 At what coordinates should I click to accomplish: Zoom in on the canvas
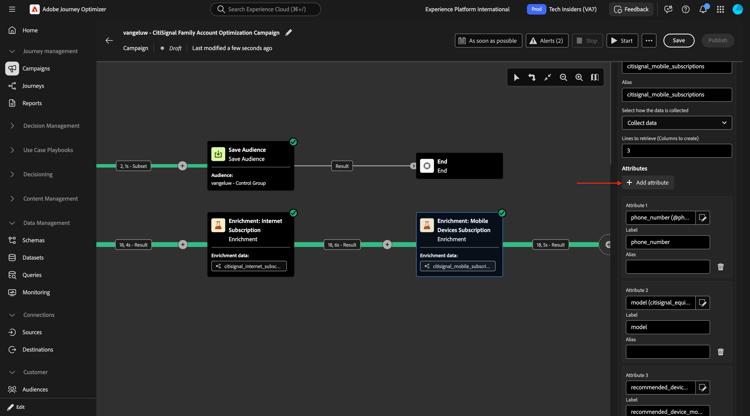click(579, 77)
